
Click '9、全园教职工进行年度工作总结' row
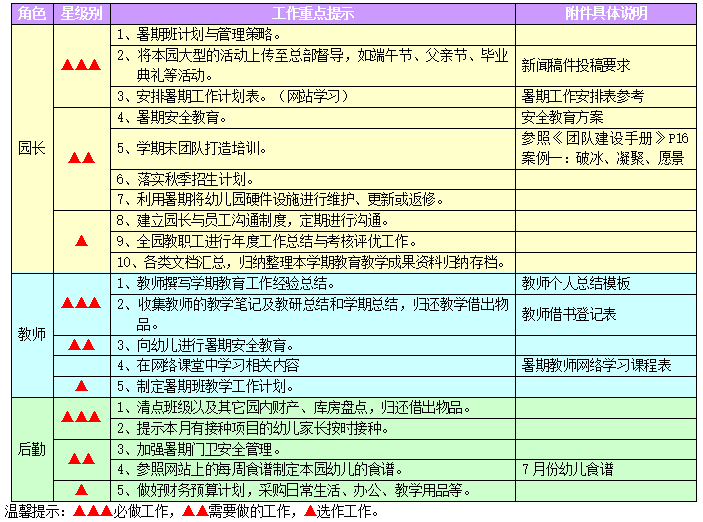pyautogui.click(x=313, y=242)
